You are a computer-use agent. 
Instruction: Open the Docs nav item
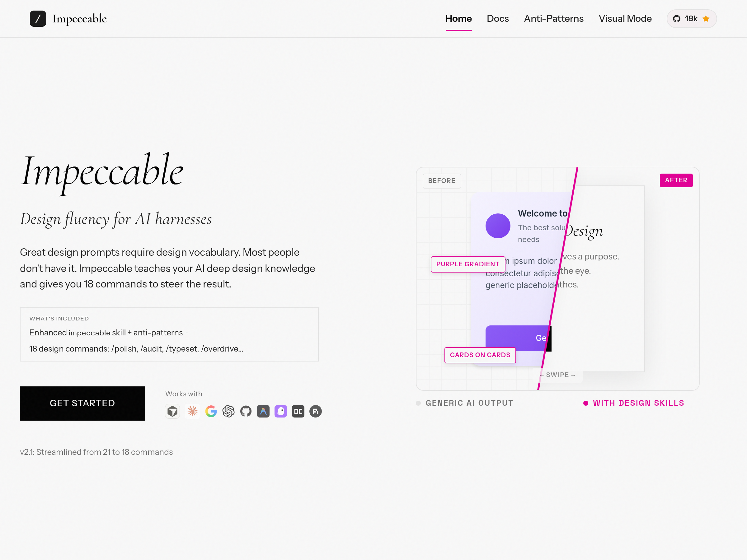pyautogui.click(x=497, y=19)
